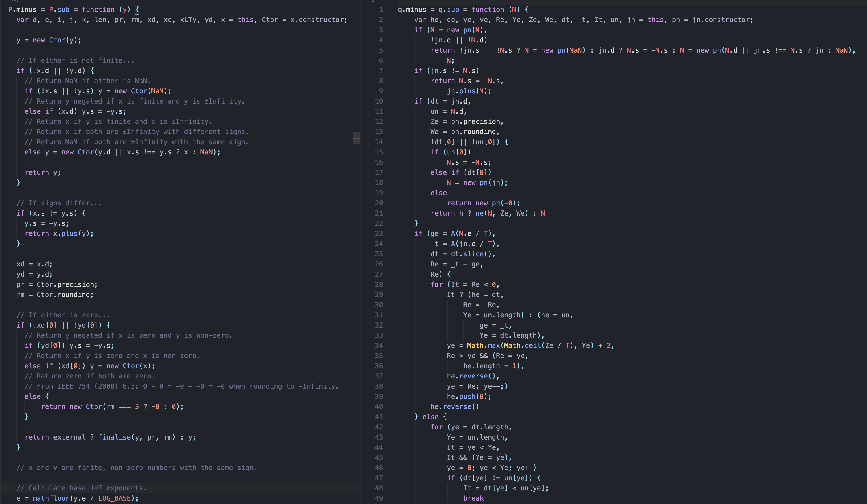Click the IEEE 754 (2008) comment line
This screenshot has width=867, height=504.
182,386
